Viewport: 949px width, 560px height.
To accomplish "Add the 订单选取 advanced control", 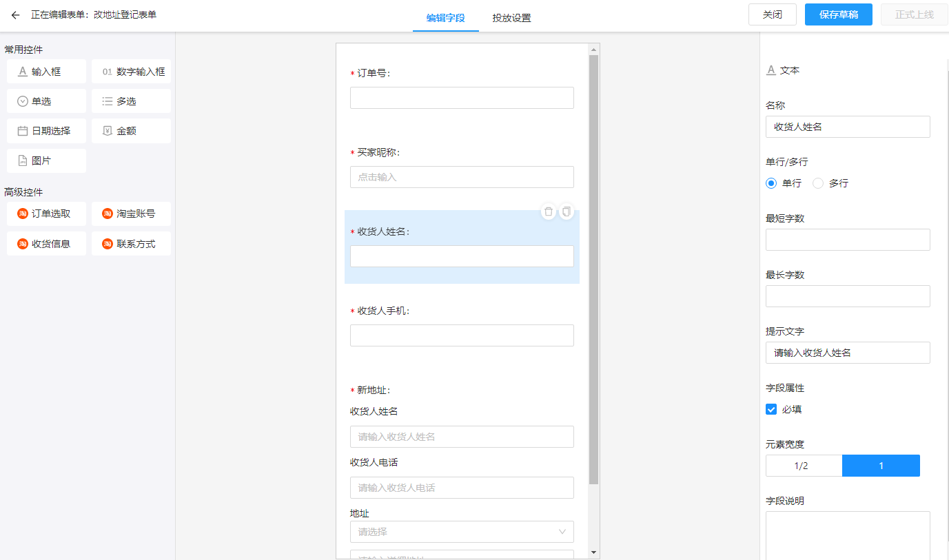I will pyautogui.click(x=46, y=214).
